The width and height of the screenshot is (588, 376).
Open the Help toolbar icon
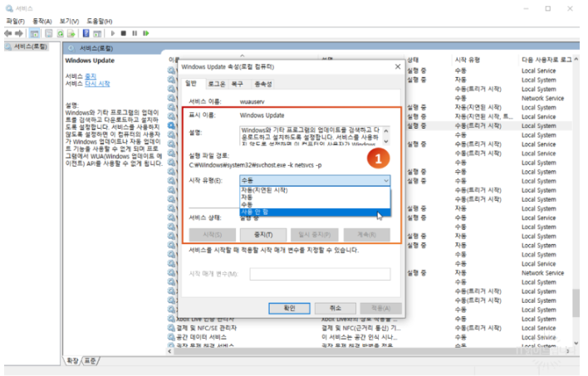tap(86, 33)
